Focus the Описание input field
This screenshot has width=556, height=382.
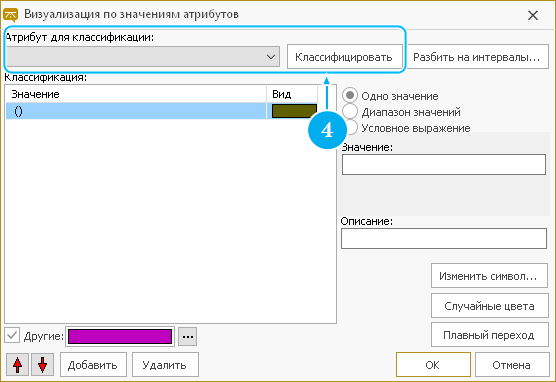(x=444, y=238)
